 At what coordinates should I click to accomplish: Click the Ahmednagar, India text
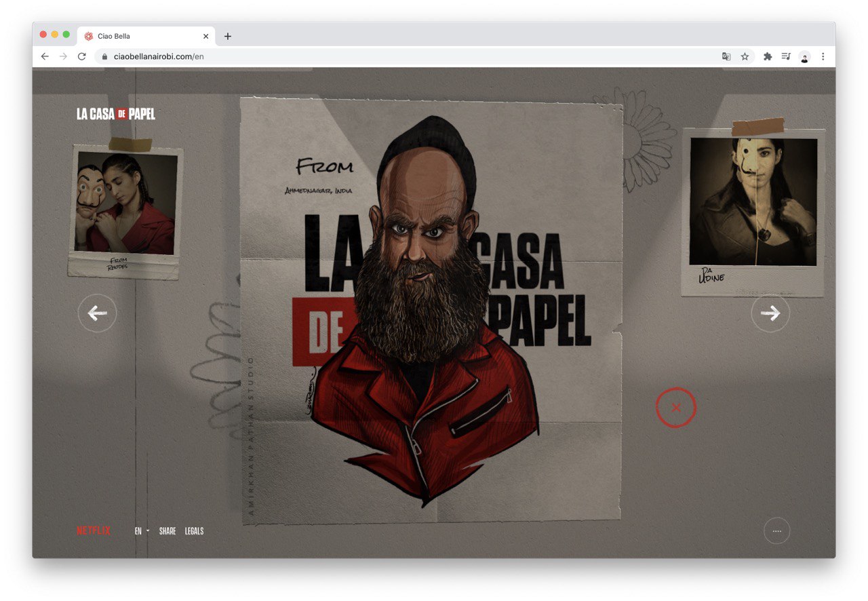pos(319,191)
